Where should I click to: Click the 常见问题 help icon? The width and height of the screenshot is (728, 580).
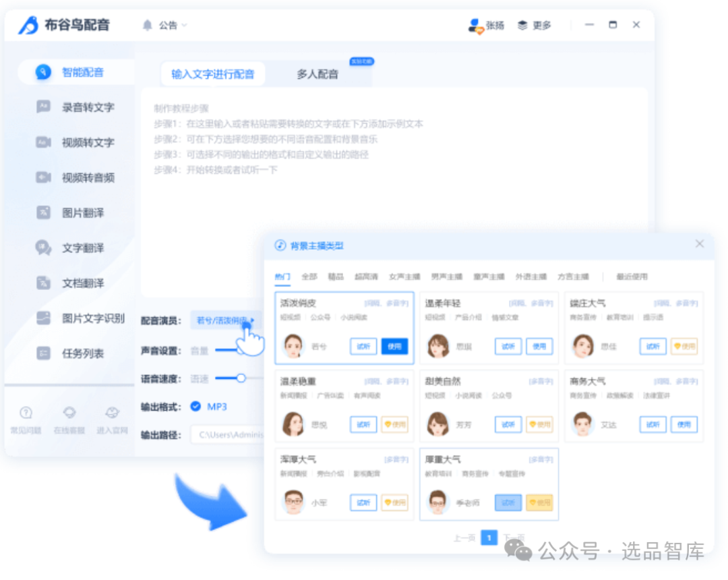click(26, 412)
